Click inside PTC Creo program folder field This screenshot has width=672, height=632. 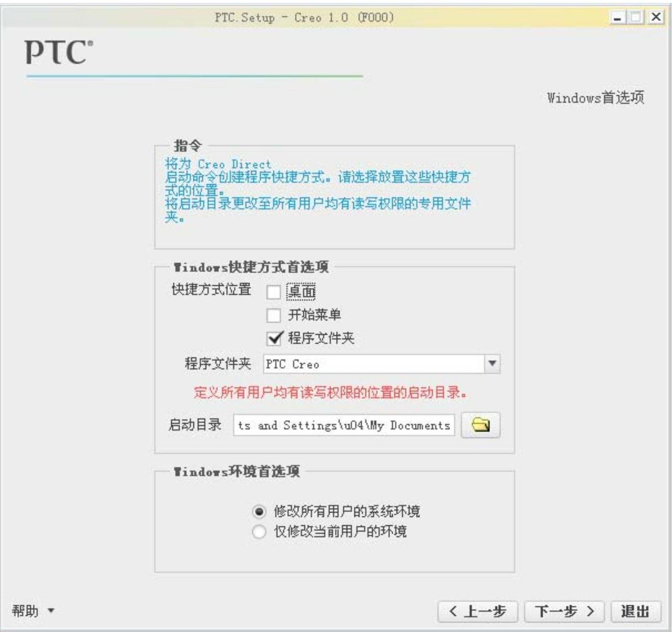click(x=374, y=364)
